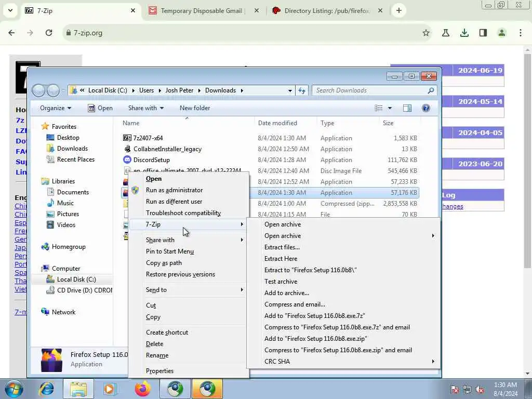The image size is (532, 399).
Task: Click Users in the breadcrumb path
Action: click(x=146, y=90)
